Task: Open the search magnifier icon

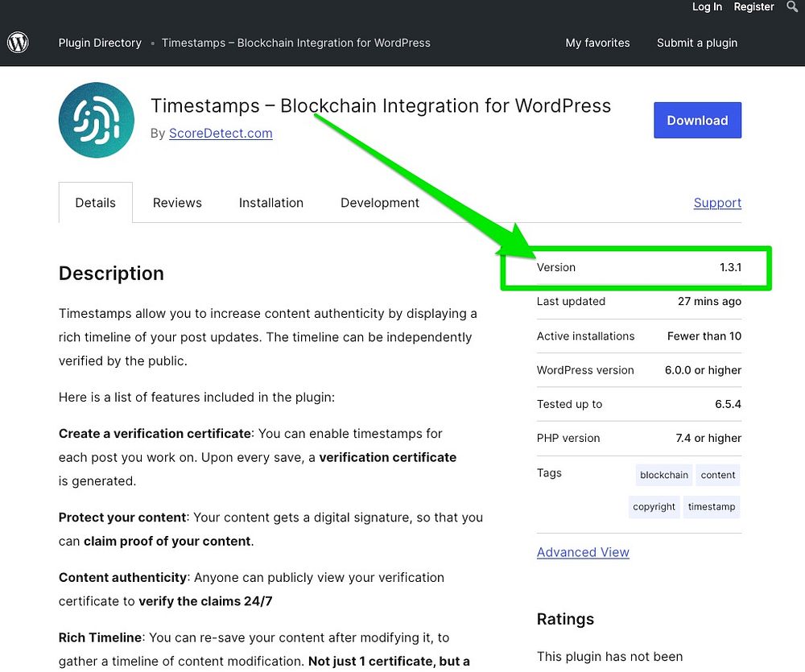Action: [792, 6]
